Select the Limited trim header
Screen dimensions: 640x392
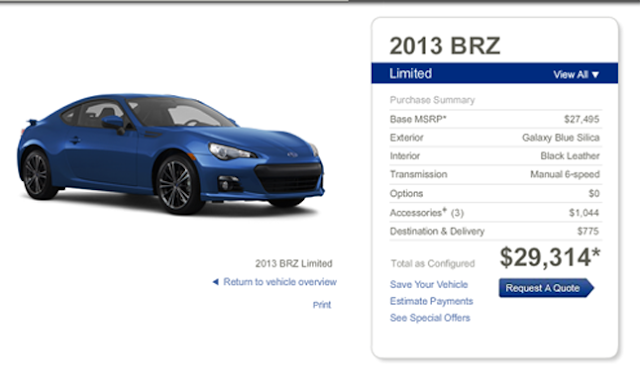click(x=410, y=74)
